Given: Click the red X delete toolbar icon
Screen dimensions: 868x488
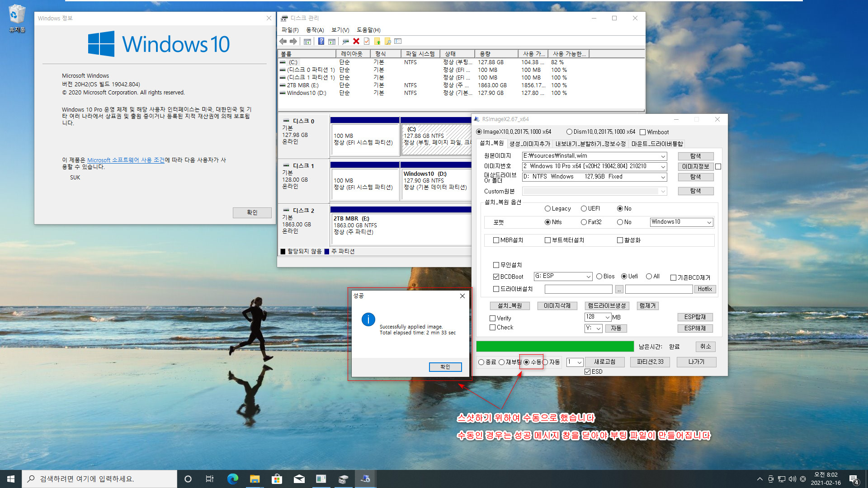Looking at the screenshot, I should coord(356,41).
